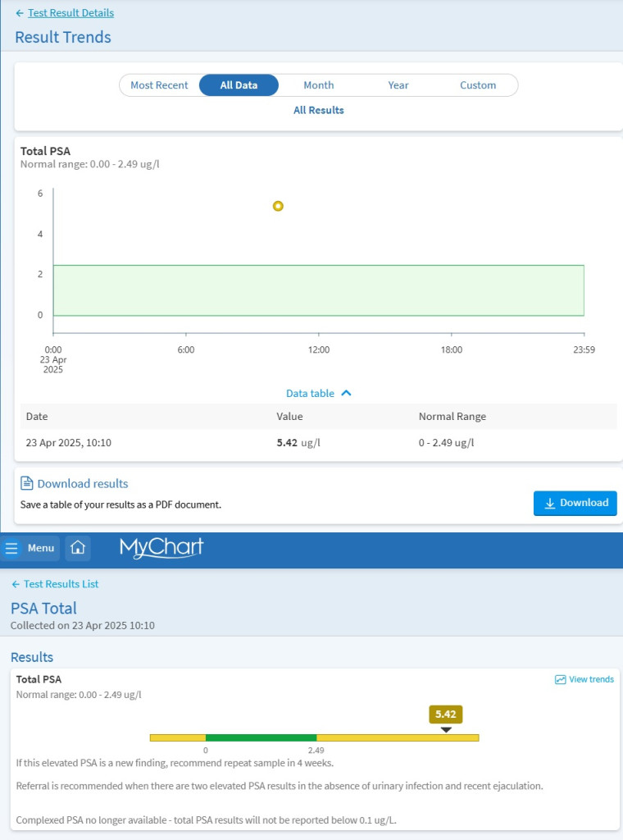The height and width of the screenshot is (840, 623).
Task: Click back arrow beside Test Result Details
Action: pyautogui.click(x=20, y=13)
